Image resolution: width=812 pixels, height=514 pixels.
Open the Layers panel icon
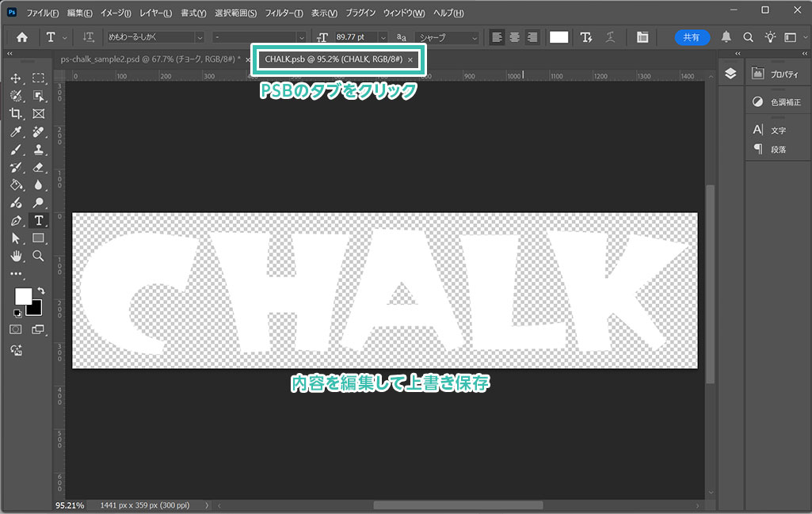pyautogui.click(x=730, y=73)
